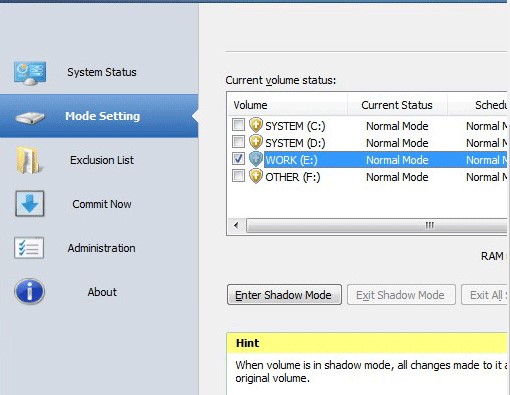Check the SYSTEM (D:) volume checkbox
Screen dimensions: 510x395
[238, 142]
